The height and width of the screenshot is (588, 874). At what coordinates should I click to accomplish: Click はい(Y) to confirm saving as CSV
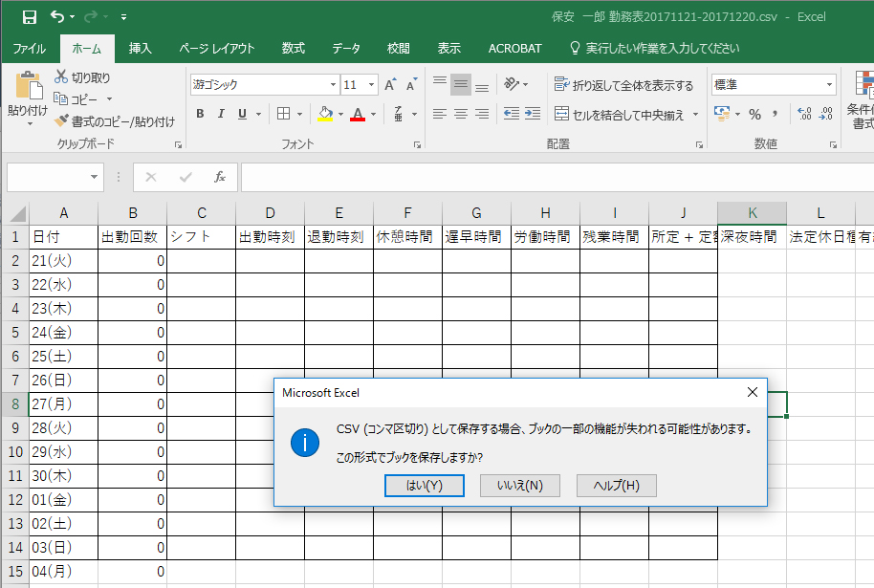(425, 485)
